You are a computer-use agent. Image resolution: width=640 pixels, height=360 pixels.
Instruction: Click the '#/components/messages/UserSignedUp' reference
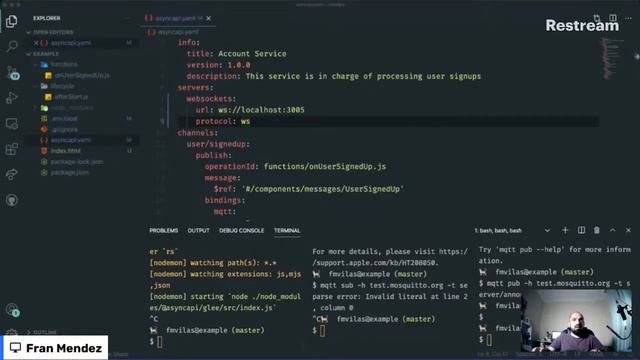pos(323,189)
